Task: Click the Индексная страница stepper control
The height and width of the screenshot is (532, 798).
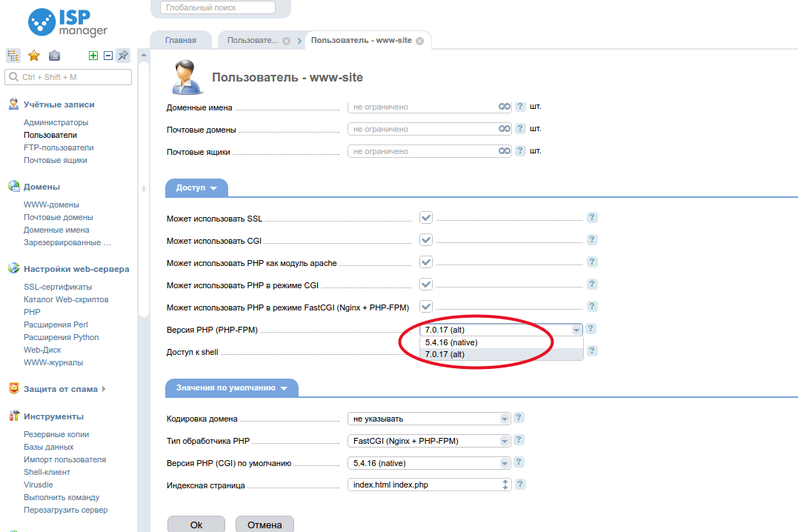Action: pyautogui.click(x=505, y=484)
